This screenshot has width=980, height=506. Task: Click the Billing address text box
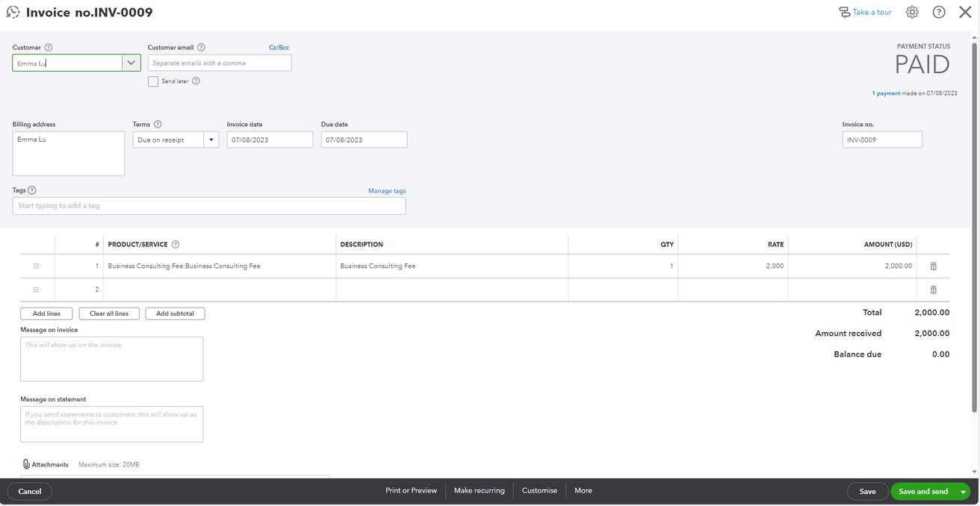click(69, 154)
